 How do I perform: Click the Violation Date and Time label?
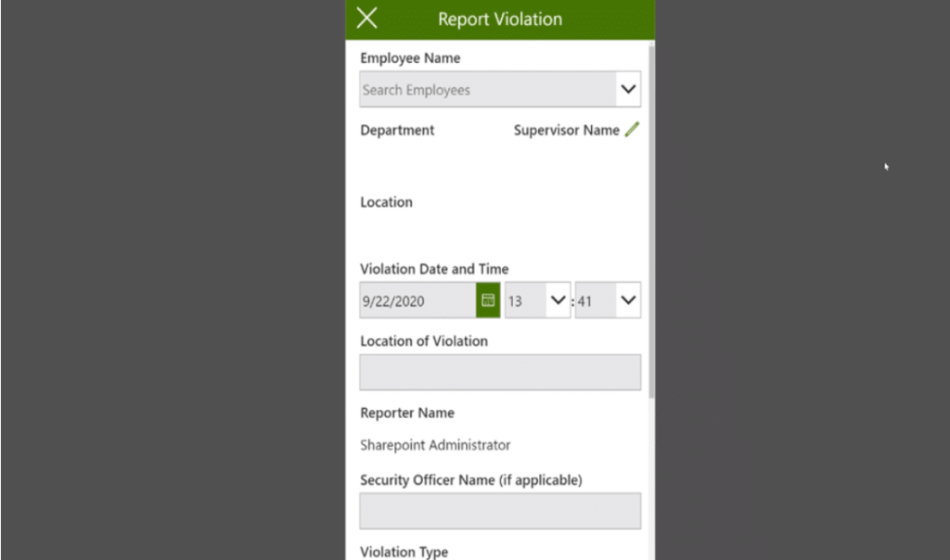[x=434, y=269]
